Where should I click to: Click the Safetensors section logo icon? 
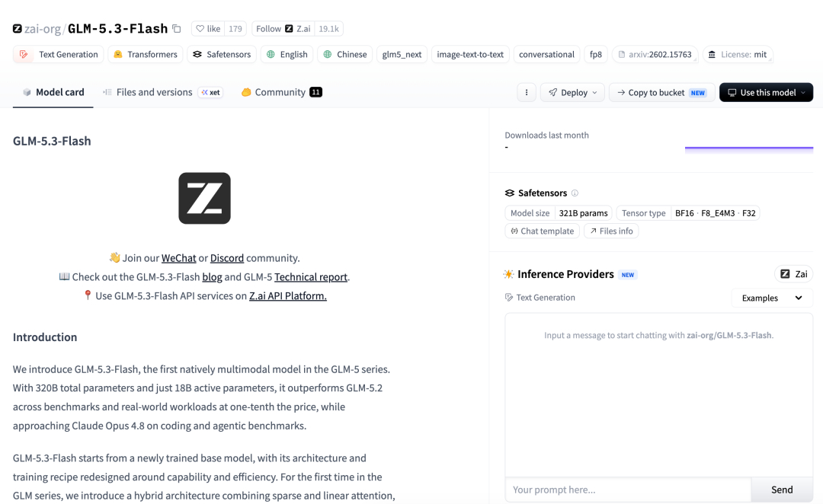(x=510, y=193)
